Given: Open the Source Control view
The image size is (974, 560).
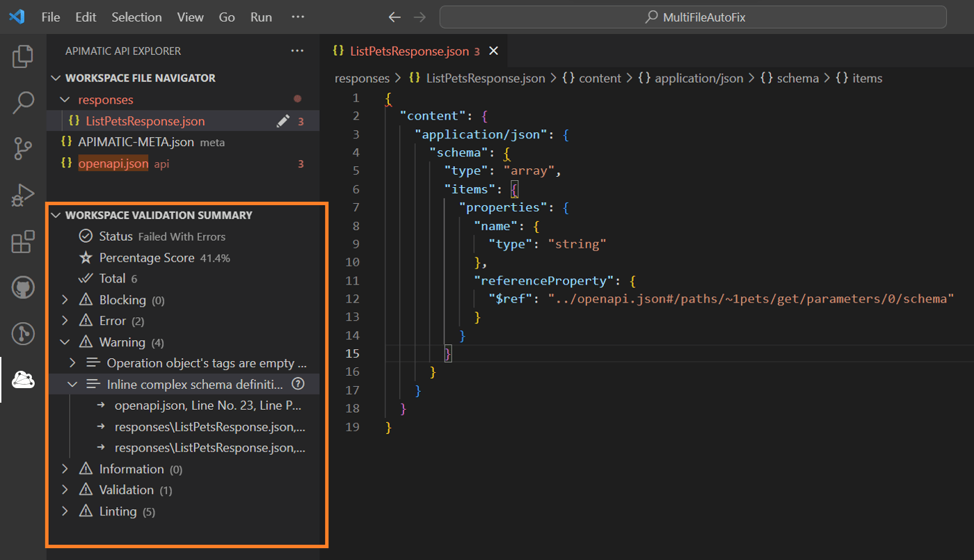Looking at the screenshot, I should (23, 149).
